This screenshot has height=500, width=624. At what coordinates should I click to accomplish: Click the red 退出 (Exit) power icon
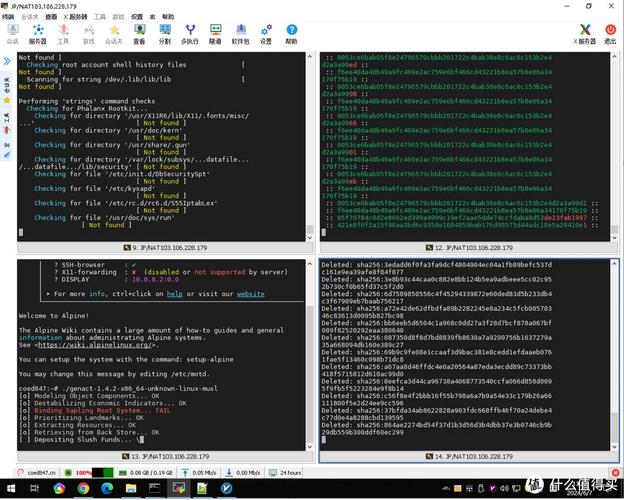[x=610, y=34]
